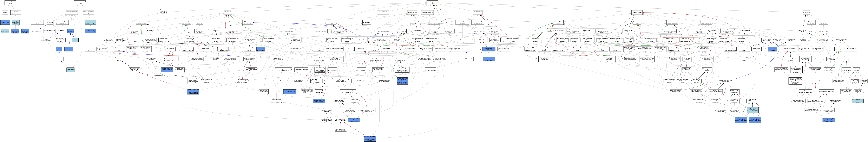This screenshot has width=868, height=142.
Task: Click the 'hemopoiesis' node
Action: pos(466,49)
